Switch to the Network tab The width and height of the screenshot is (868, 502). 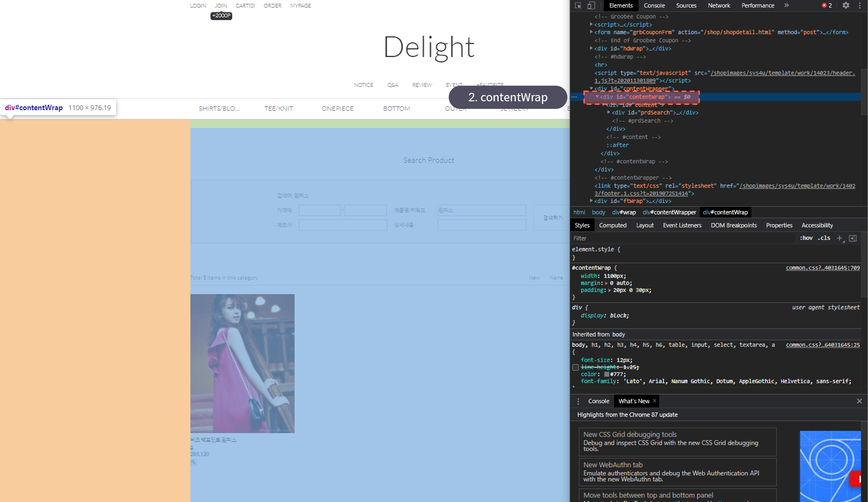[719, 5]
